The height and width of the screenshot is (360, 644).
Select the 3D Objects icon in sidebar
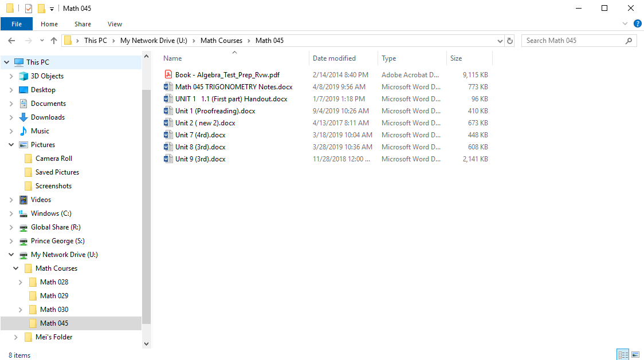pyautogui.click(x=23, y=76)
